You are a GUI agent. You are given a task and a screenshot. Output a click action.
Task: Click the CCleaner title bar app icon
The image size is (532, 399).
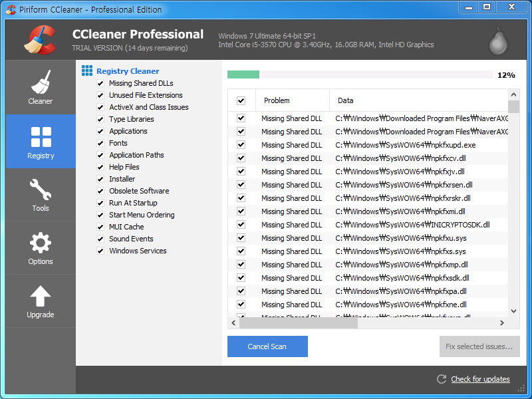click(x=11, y=9)
